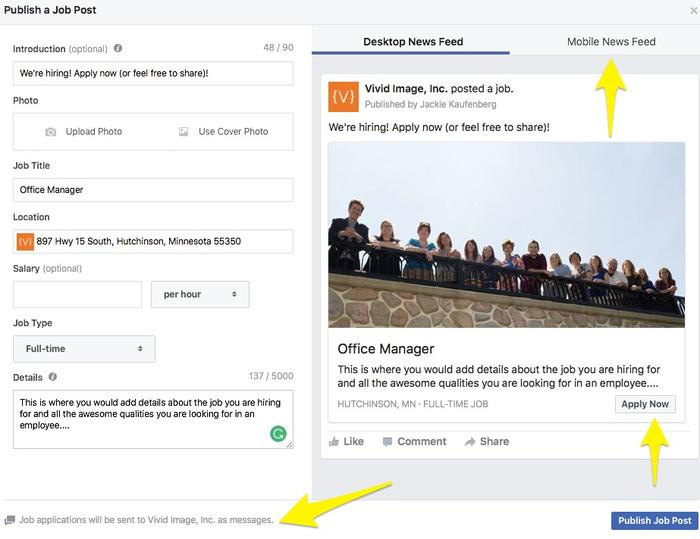
Task: Click the image icon for Use Cover Photo
Action: 183,132
